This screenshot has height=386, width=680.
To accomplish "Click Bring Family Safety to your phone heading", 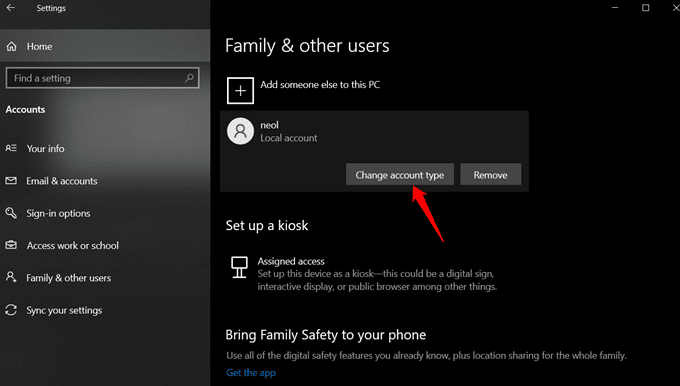I will coord(326,335).
